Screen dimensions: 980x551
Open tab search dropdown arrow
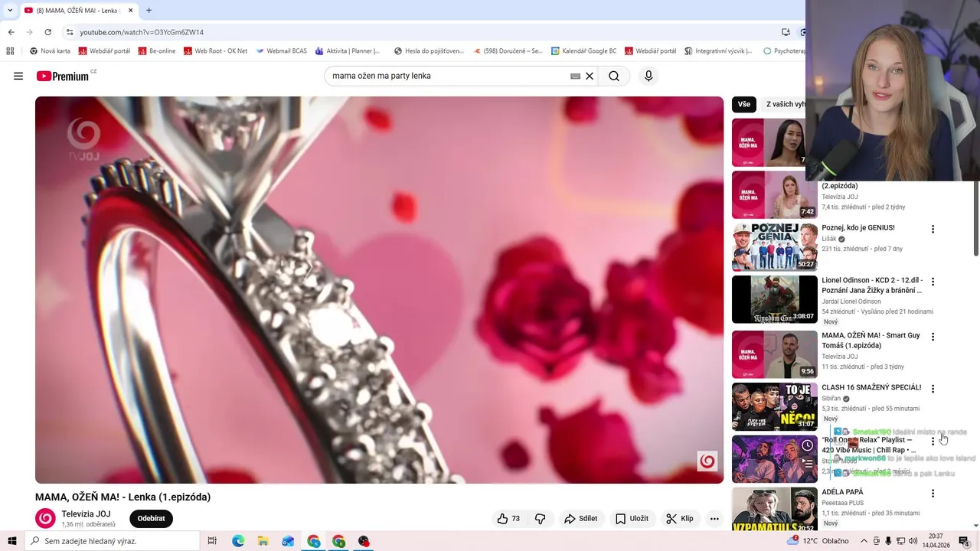coord(10,10)
